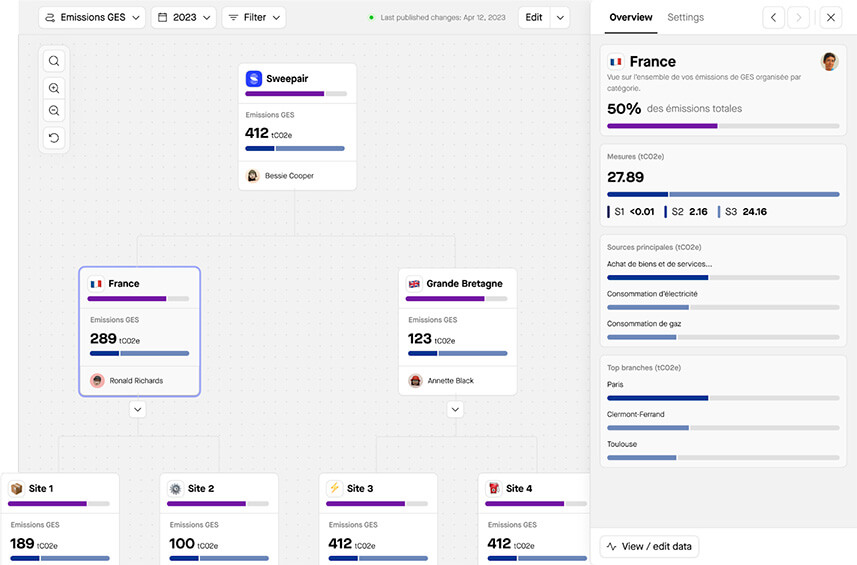857x565 pixels.
Task: Open the 2023 year selector
Action: (x=185, y=17)
